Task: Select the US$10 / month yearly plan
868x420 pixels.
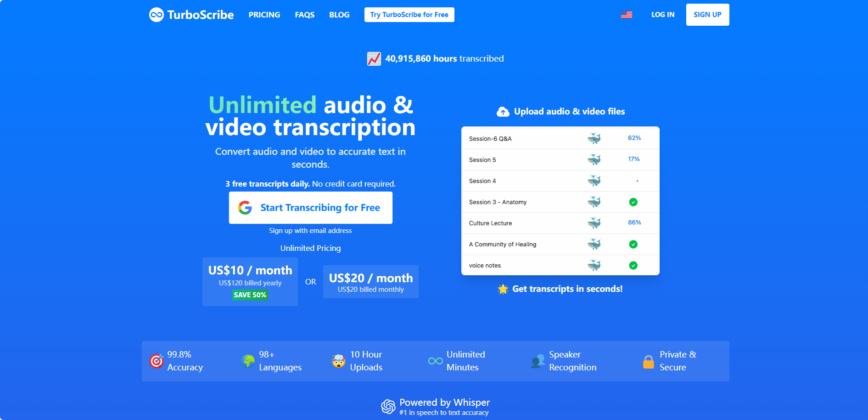Action: pyautogui.click(x=250, y=282)
